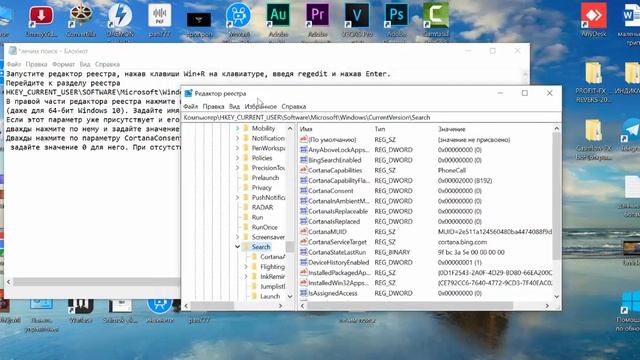The width and height of the screenshot is (640, 360).
Task: Click the icon of the BingSearchEnabled value
Action: tap(304, 160)
